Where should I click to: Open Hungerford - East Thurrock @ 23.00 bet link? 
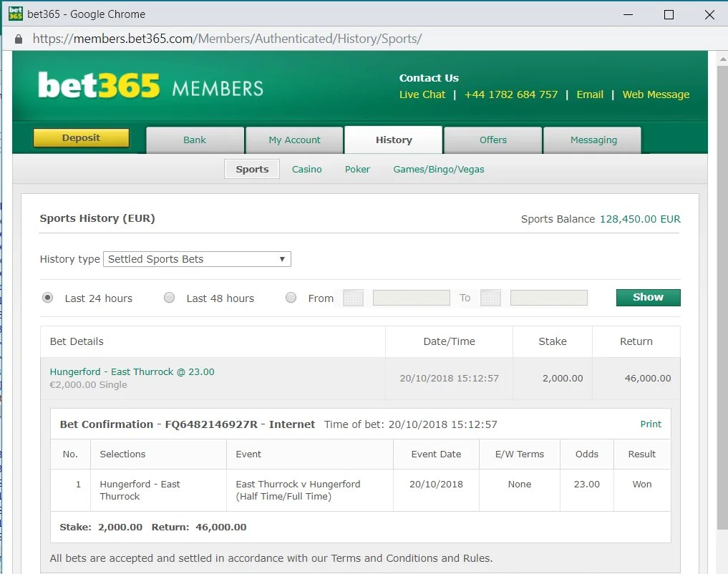132,371
